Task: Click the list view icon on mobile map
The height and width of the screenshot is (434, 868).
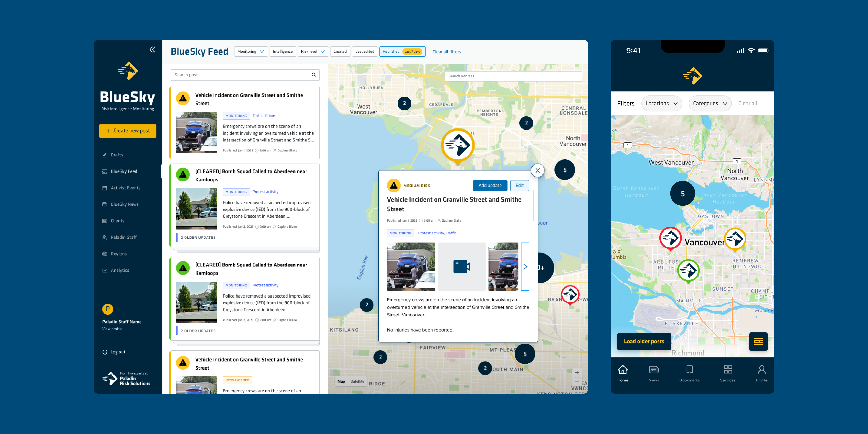Action: point(758,341)
